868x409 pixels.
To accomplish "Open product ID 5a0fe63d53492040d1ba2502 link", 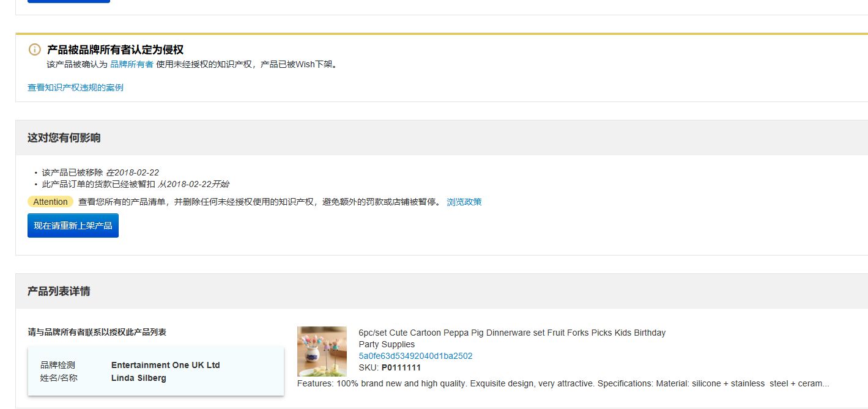I will [x=415, y=356].
